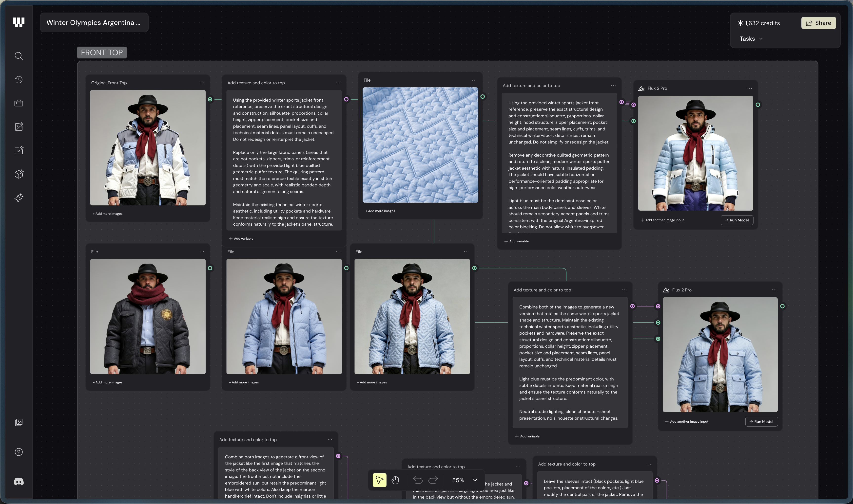The image size is (853, 504).
Task: Select the video tools icon
Action: click(x=19, y=150)
